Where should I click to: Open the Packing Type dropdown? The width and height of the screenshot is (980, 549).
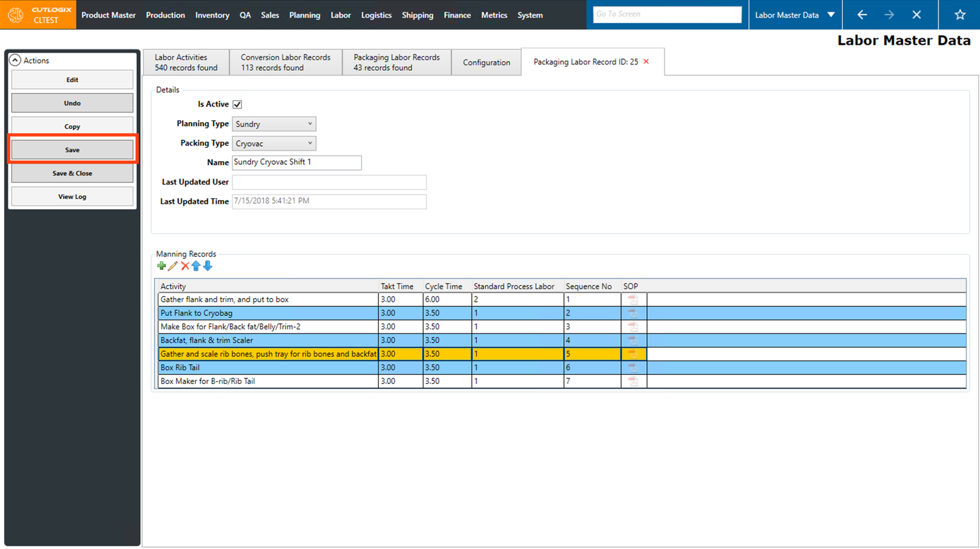tap(273, 144)
